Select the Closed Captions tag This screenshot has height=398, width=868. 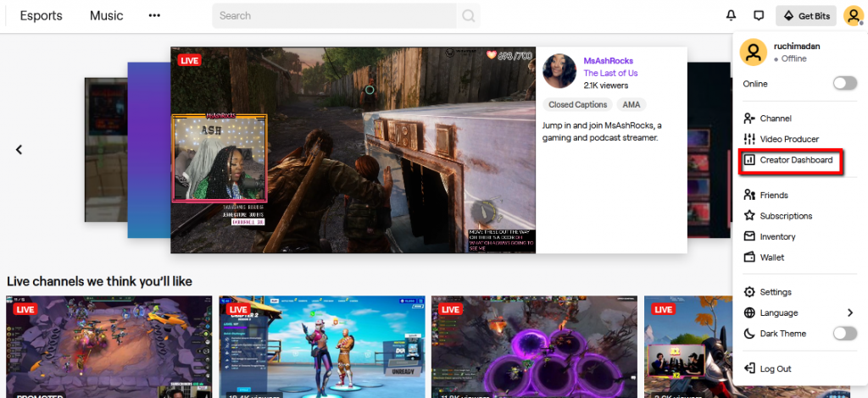[577, 105]
